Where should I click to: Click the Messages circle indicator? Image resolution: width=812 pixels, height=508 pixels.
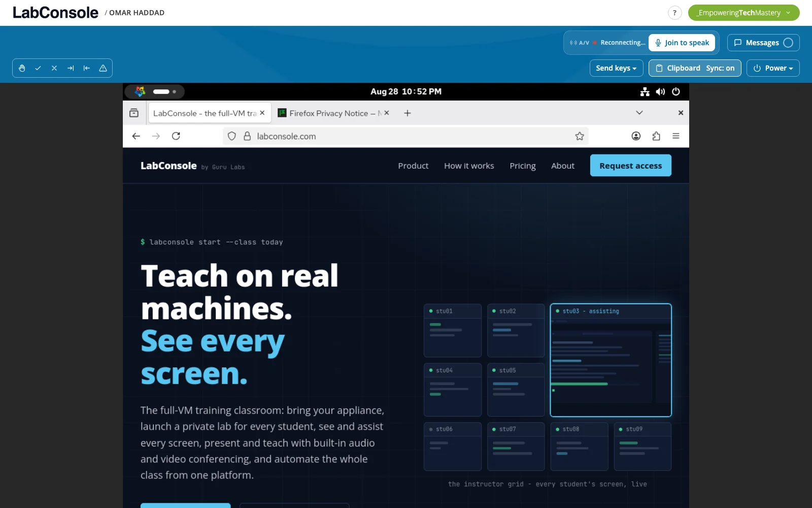pyautogui.click(x=788, y=43)
